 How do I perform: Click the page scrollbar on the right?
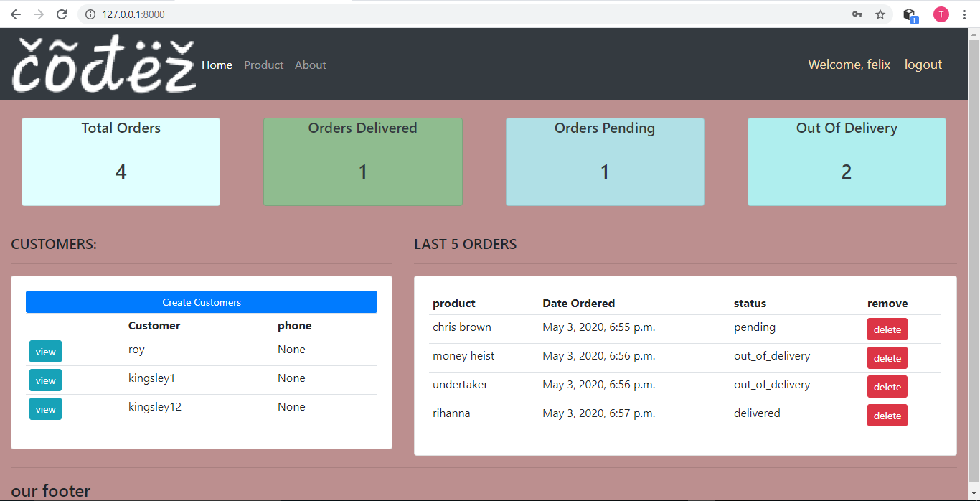click(974, 251)
